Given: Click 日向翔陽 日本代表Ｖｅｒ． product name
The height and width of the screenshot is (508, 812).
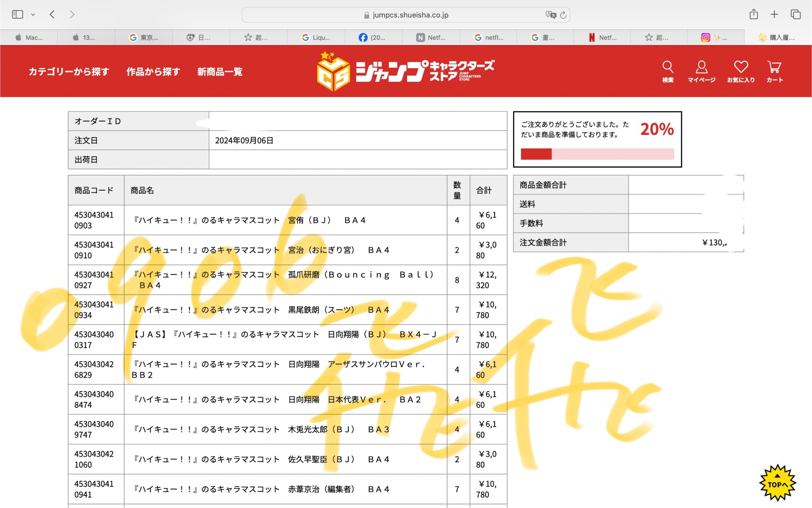Looking at the screenshot, I should pyautogui.click(x=277, y=400).
